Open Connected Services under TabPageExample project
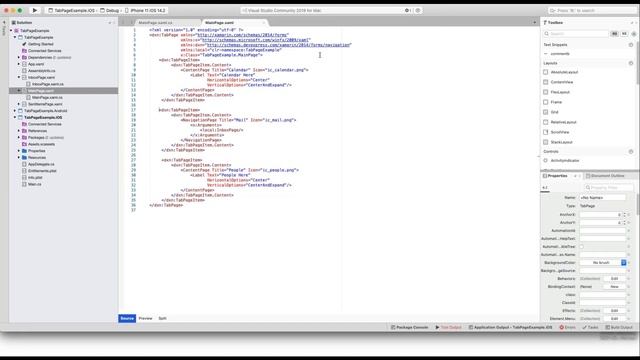Viewport: 640px width, 360px height. [x=44, y=51]
